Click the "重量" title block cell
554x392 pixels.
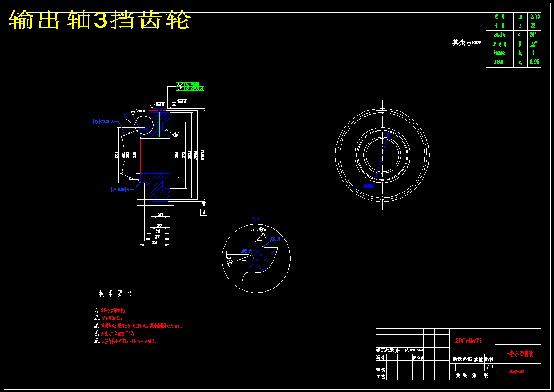[479, 359]
